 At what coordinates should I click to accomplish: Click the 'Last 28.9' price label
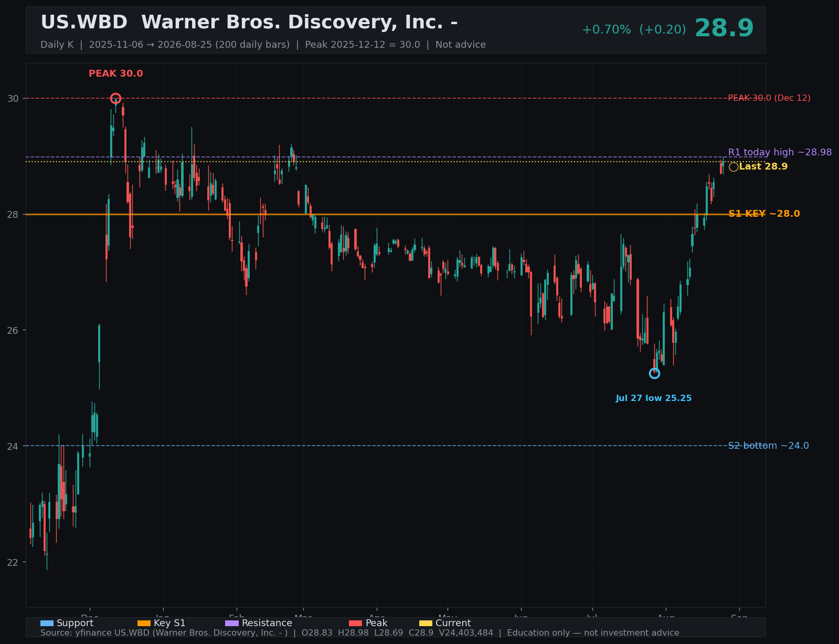763,167
